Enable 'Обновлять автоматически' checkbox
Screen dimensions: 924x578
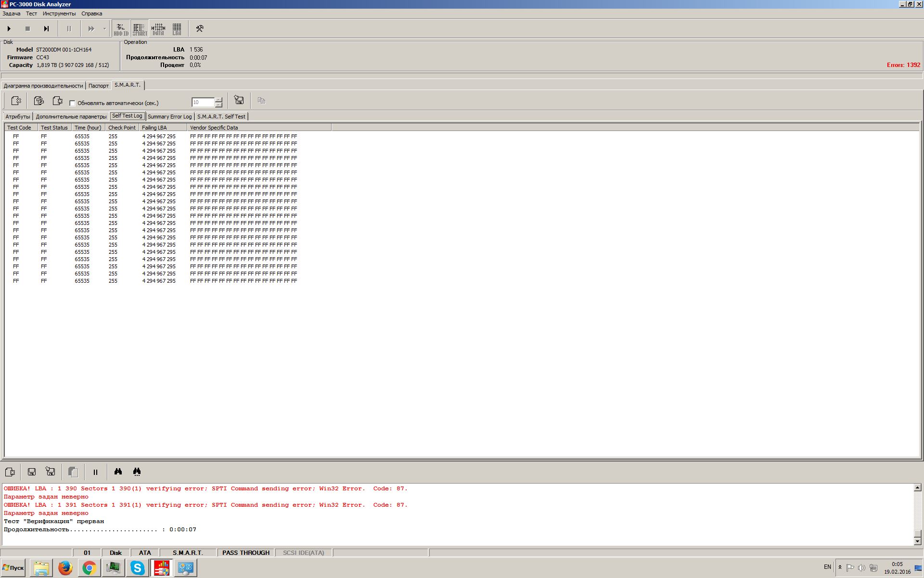coord(73,103)
